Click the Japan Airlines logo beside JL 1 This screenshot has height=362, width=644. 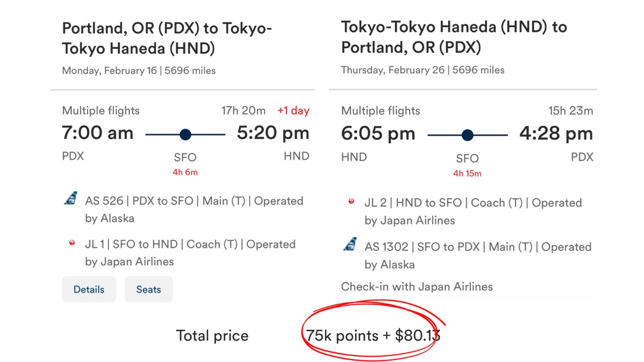72,243
